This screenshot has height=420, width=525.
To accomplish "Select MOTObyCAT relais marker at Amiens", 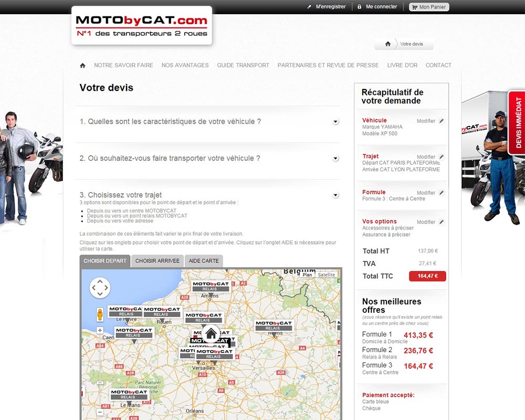I will (x=210, y=286).
